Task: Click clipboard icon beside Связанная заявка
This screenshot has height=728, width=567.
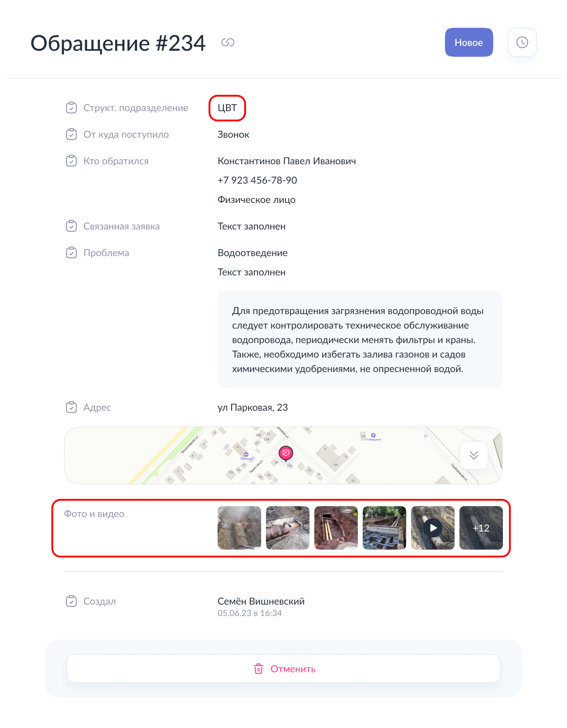Action: (x=71, y=226)
